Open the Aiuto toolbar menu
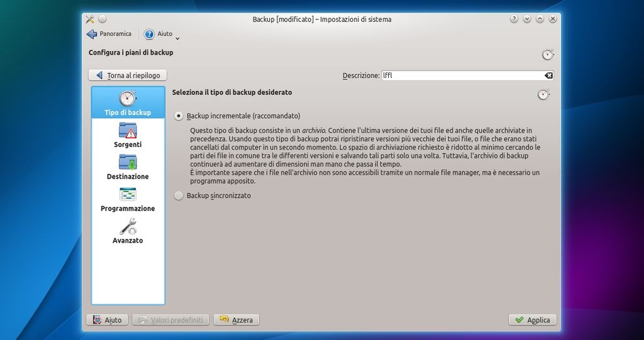Image resolution: width=644 pixels, height=340 pixels. (158, 34)
